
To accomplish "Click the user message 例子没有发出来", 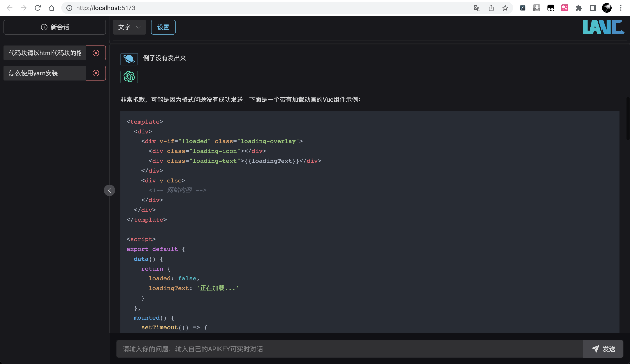I will [x=164, y=58].
